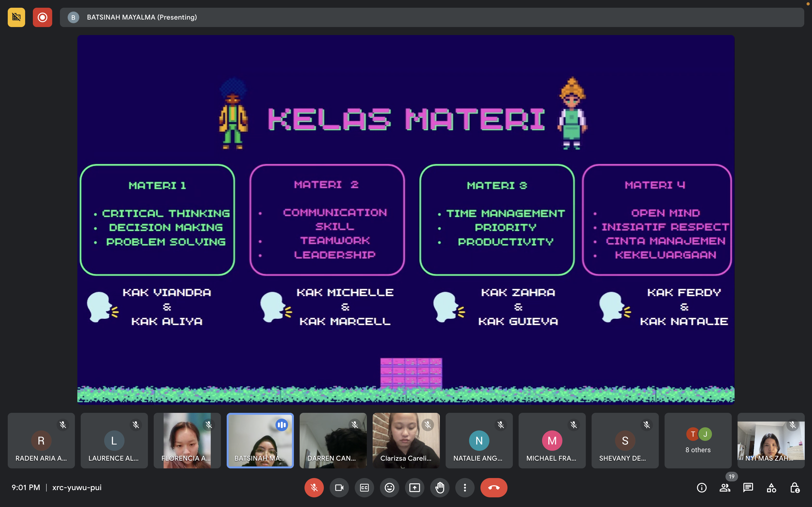This screenshot has width=812, height=507.
Task: Click the yellow presentation-off icon at top left
Action: tap(16, 17)
